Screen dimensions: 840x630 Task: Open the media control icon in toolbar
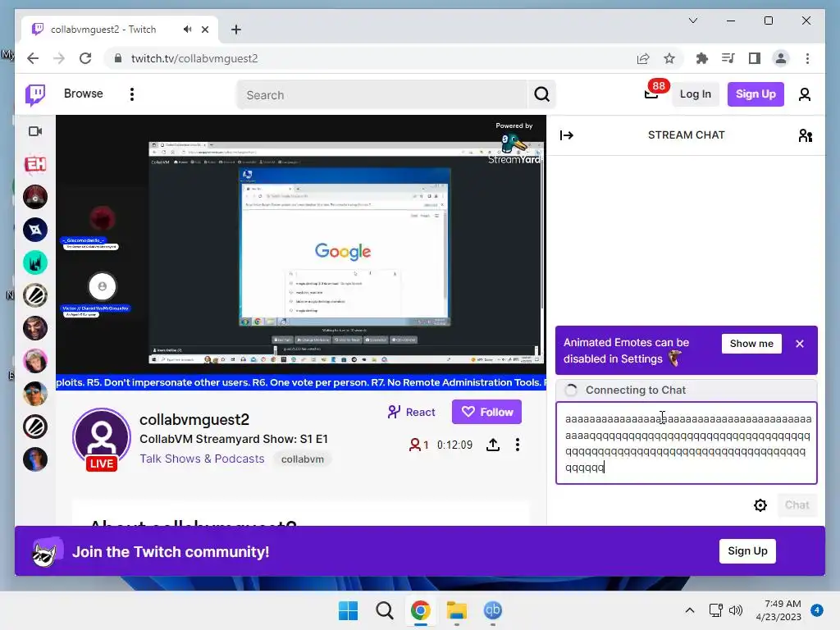coord(728,58)
